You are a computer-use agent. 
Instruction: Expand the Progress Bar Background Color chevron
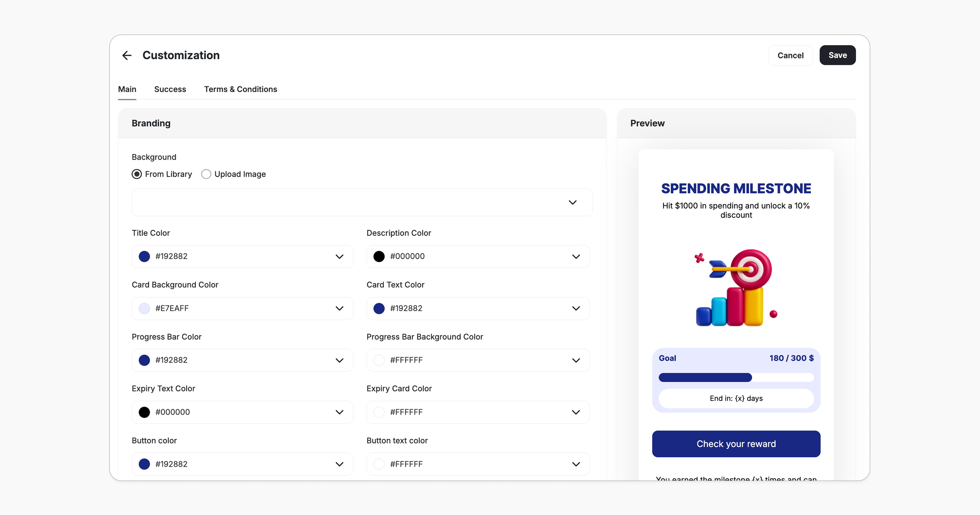pos(576,360)
